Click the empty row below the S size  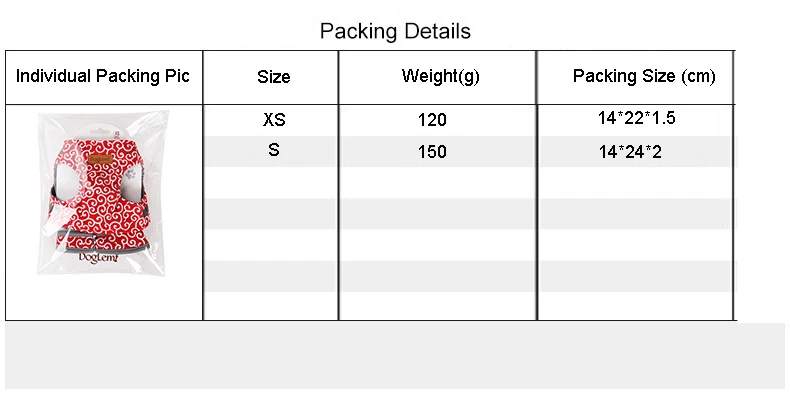[271, 182]
